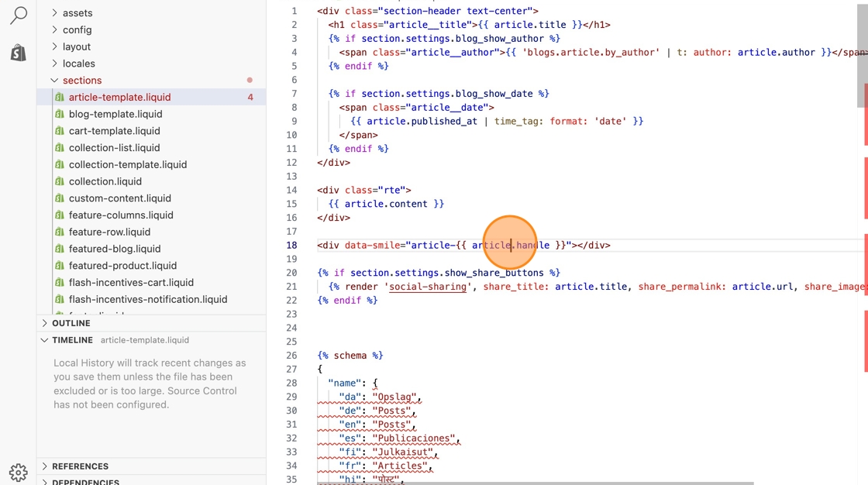The image size is (868, 485).
Task: Collapse the sections folder
Action: pos(81,81)
